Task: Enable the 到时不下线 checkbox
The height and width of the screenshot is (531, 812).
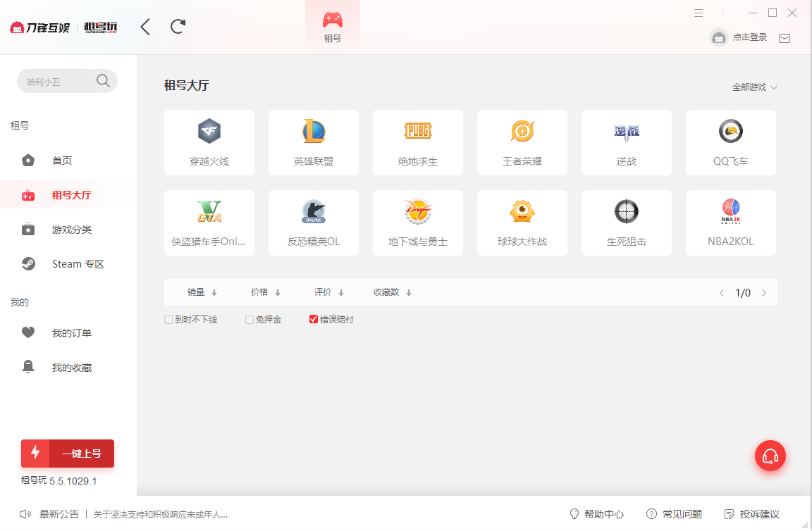Action: [x=168, y=319]
